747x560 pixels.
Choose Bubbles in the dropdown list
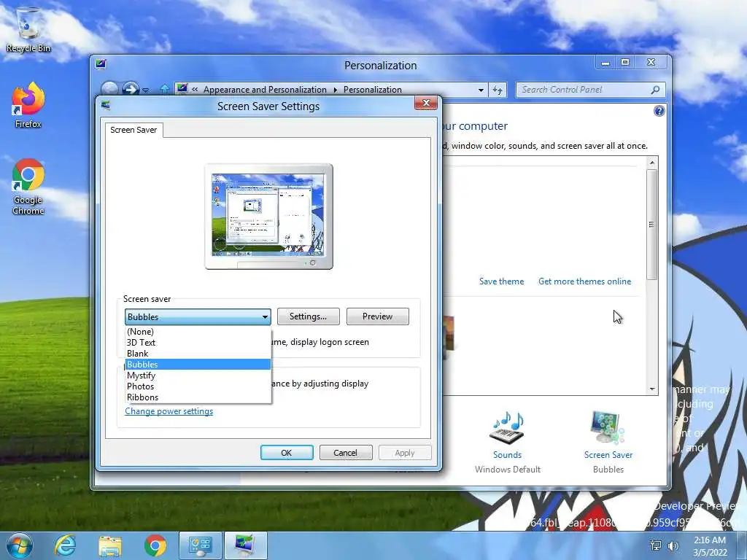198,365
